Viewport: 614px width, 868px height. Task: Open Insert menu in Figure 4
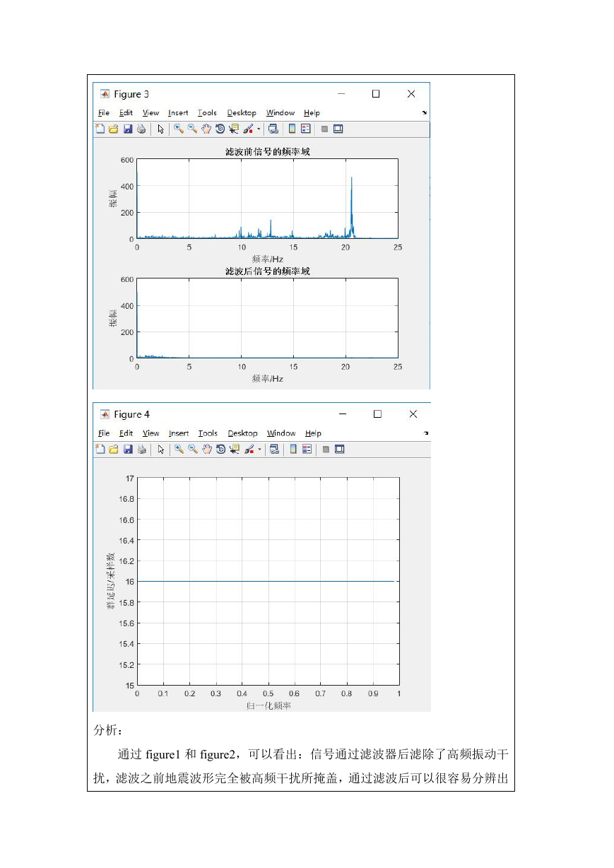(178, 433)
